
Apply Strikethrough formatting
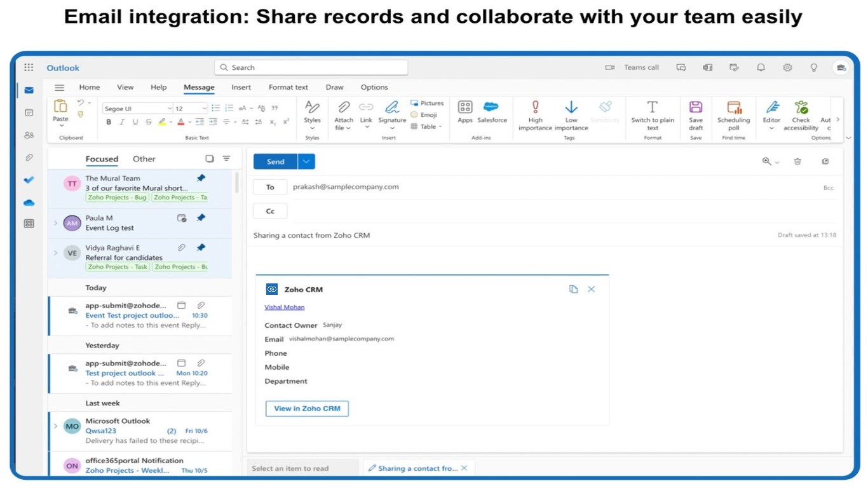point(148,122)
